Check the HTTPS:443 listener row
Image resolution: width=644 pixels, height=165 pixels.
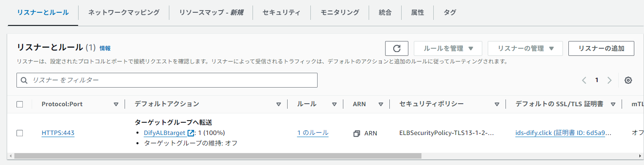19,133
